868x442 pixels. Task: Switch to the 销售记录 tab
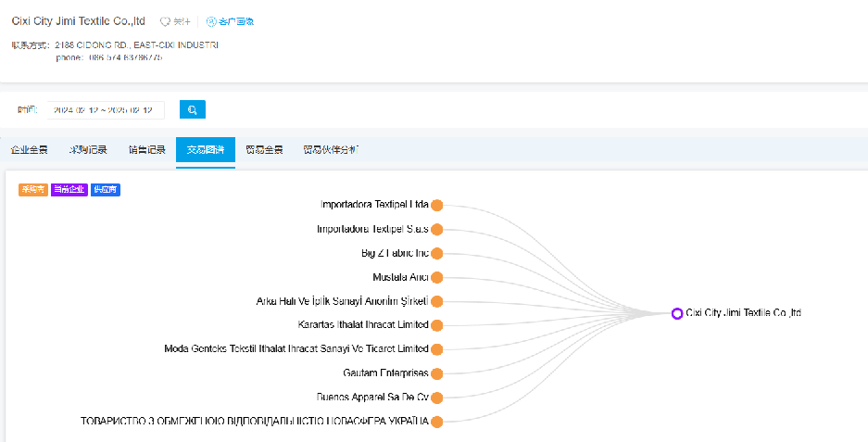coord(146,149)
